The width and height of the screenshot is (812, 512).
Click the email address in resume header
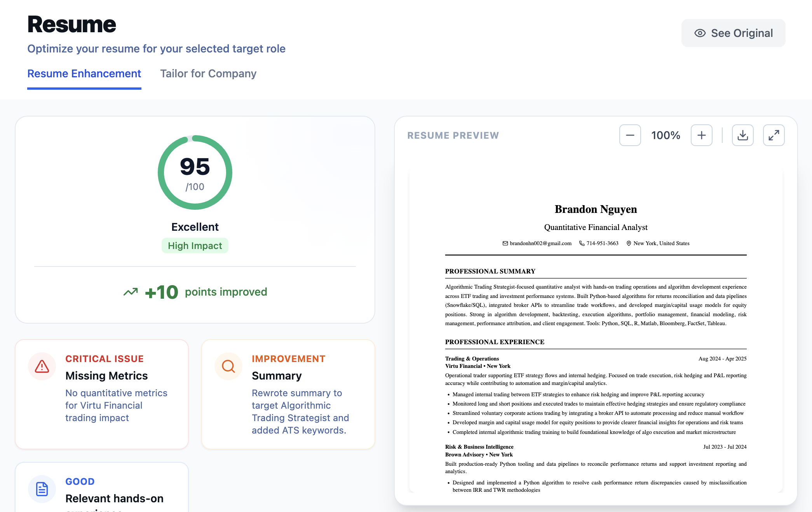tap(540, 243)
